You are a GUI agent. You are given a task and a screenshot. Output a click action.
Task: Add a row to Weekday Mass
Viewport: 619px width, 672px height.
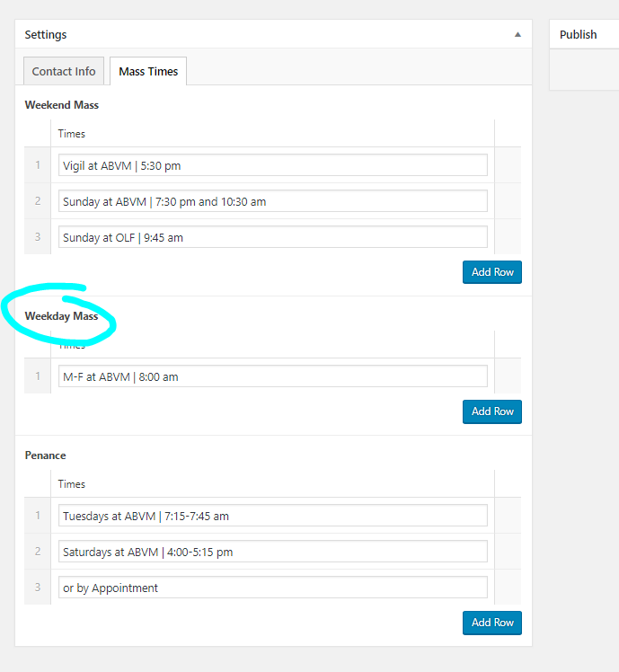click(x=491, y=411)
